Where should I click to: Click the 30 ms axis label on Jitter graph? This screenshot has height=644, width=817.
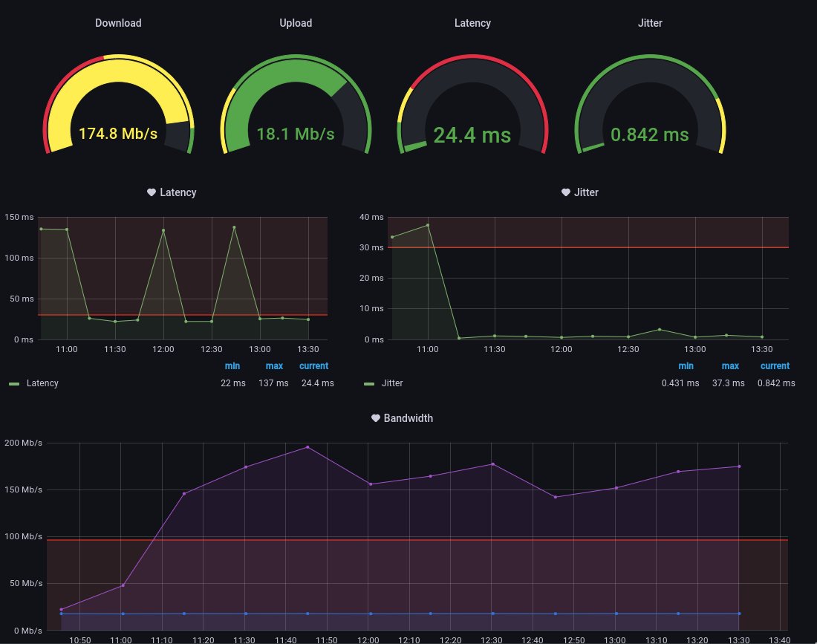(371, 247)
